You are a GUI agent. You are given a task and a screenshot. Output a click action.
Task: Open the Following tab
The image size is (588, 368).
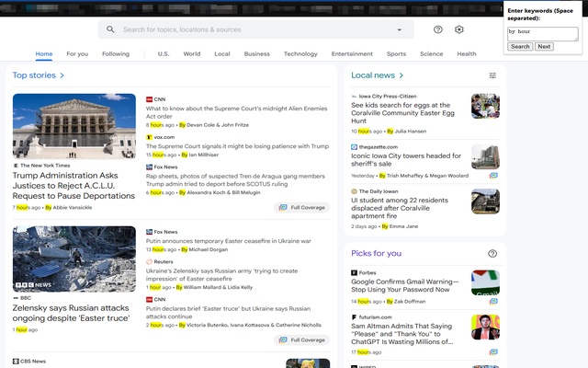pos(116,53)
